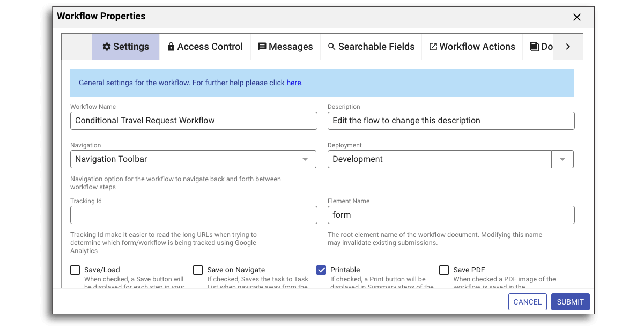The height and width of the screenshot is (334, 644).
Task: Click the magnifier icon for Searchable Fields
Action: [x=332, y=47]
